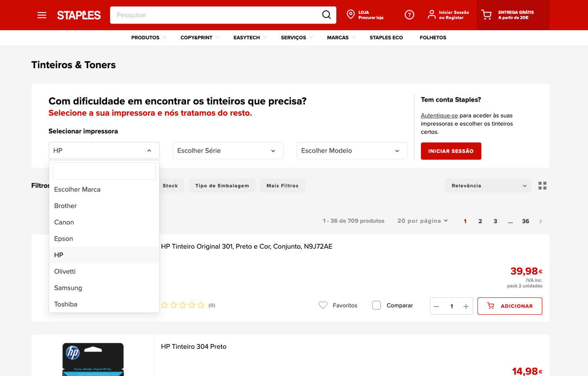This screenshot has height=376, width=588.
Task: Select Brother in brand list
Action: [104, 206]
